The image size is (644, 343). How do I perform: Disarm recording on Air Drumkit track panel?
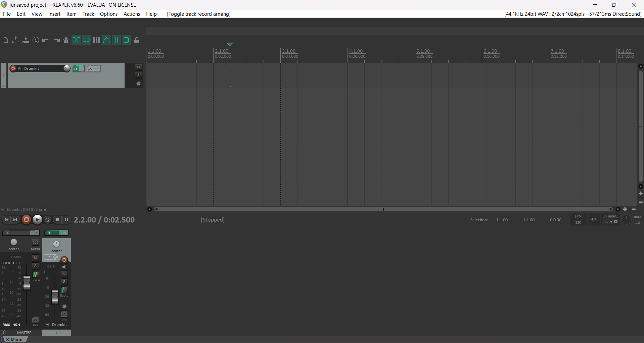pos(13,68)
